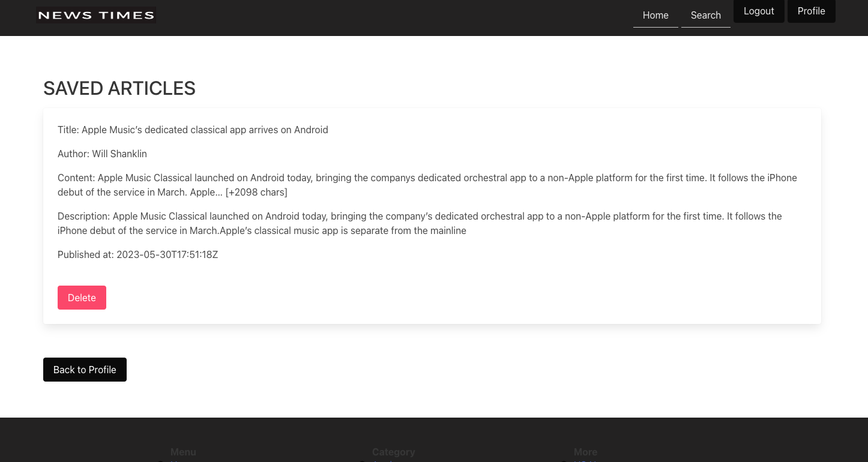
Task: Go to the Profile page button
Action: [x=812, y=11]
